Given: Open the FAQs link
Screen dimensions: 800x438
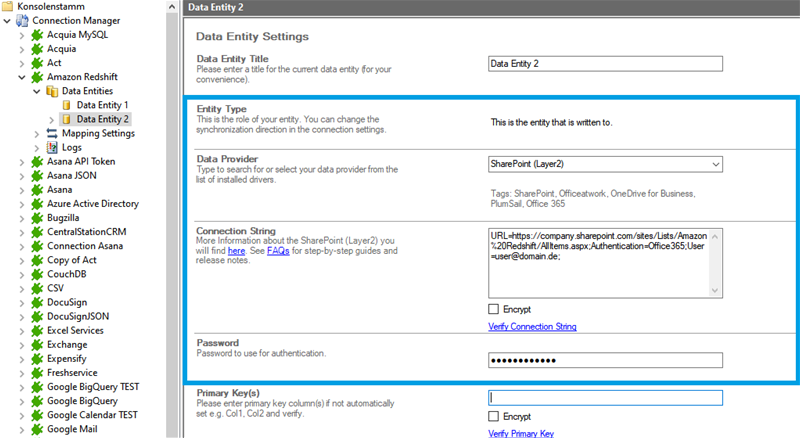Looking at the screenshot, I should pos(276,251).
